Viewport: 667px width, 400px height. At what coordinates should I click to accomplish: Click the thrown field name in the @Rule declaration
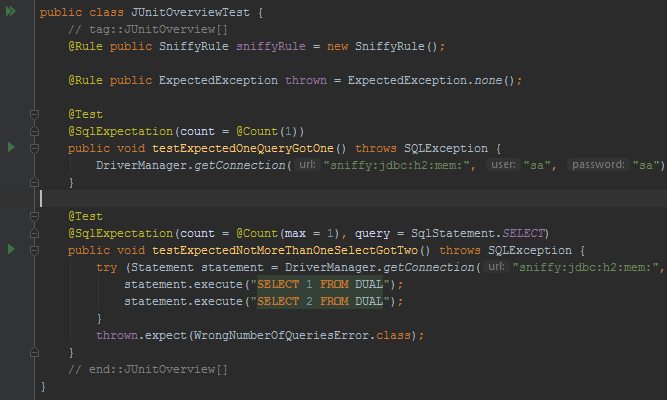306,80
